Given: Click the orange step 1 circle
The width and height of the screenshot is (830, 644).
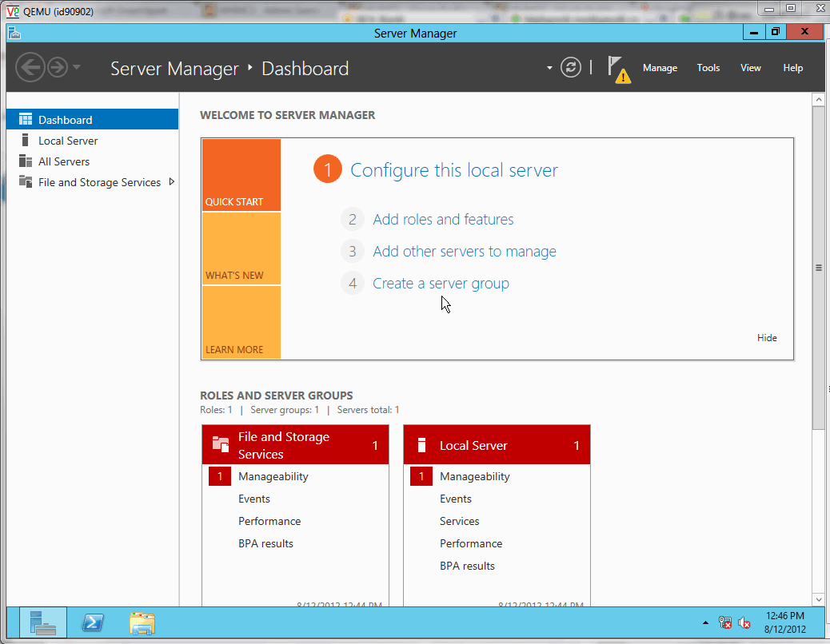Looking at the screenshot, I should pyautogui.click(x=328, y=169).
